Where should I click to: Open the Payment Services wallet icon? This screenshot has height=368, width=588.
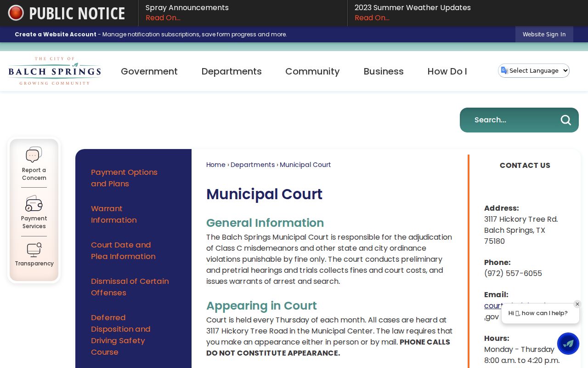click(34, 203)
